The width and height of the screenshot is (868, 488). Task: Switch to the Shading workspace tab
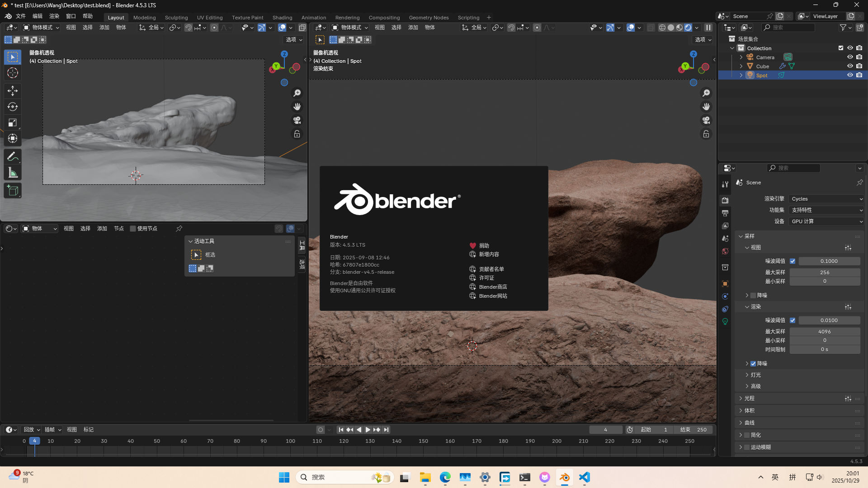pos(282,18)
